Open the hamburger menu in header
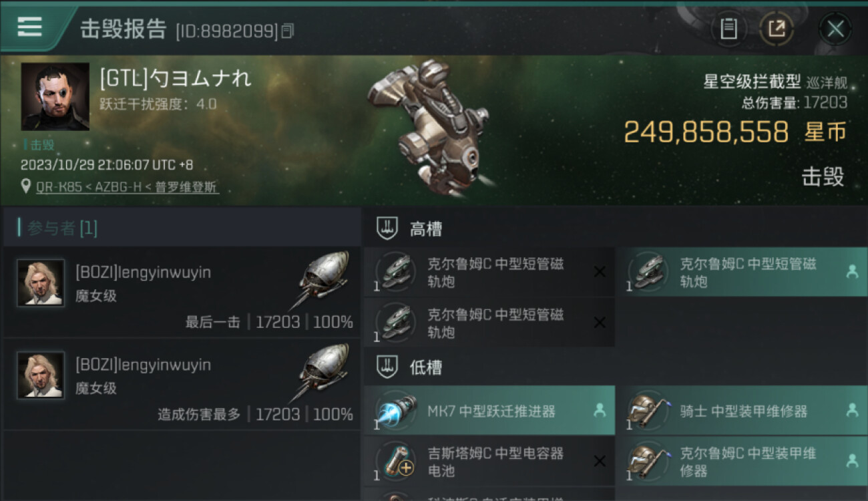 [x=30, y=27]
